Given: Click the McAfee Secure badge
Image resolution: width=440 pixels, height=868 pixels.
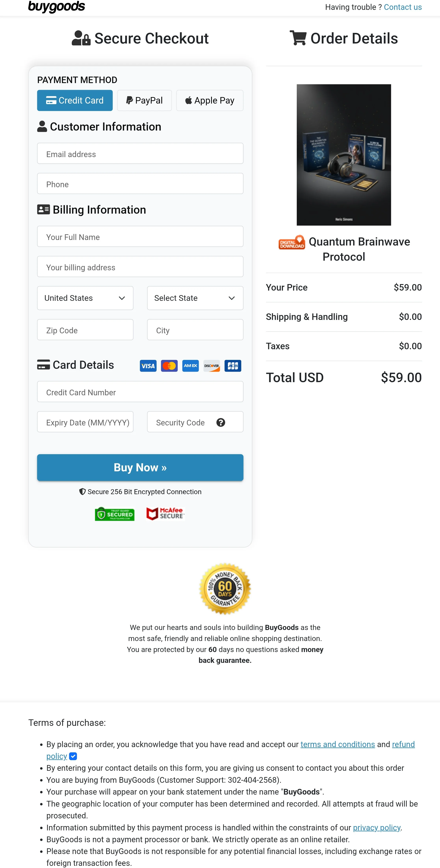Looking at the screenshot, I should [165, 513].
